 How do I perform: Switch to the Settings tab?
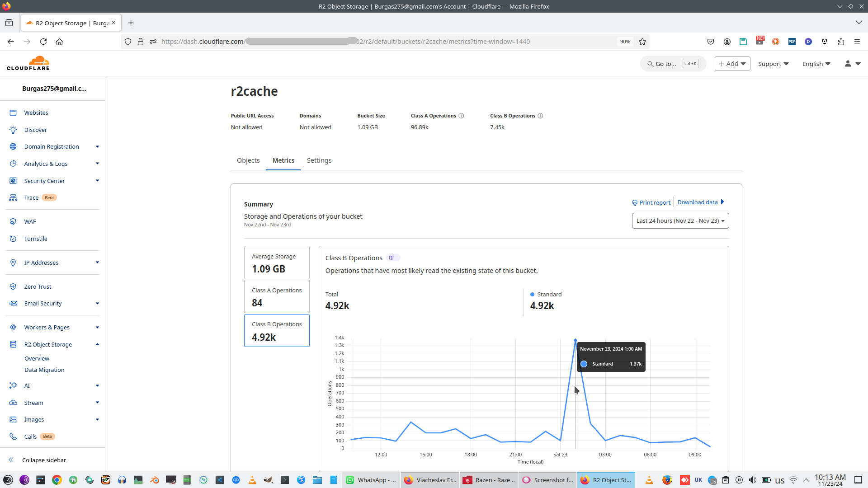(x=319, y=160)
